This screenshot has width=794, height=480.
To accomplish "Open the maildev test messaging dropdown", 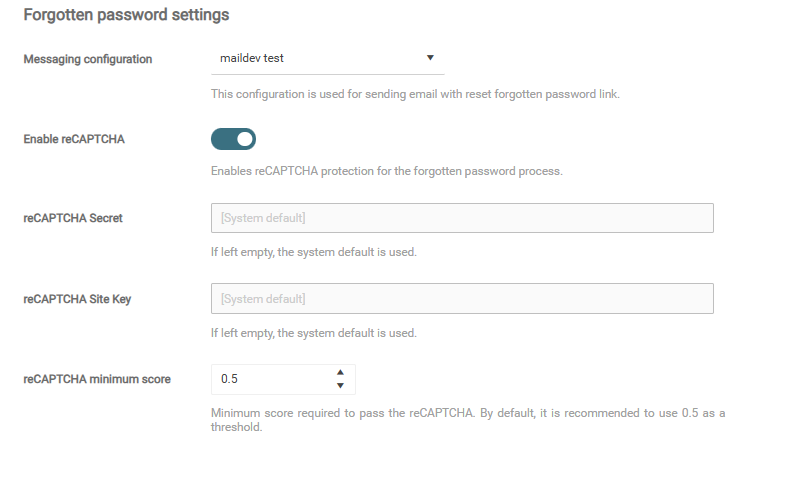I will coord(328,59).
